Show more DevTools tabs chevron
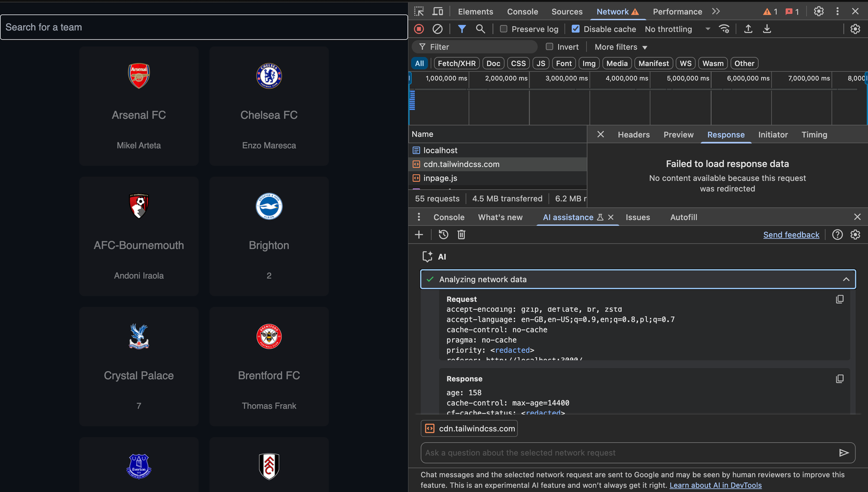This screenshot has height=492, width=868. tap(716, 11)
